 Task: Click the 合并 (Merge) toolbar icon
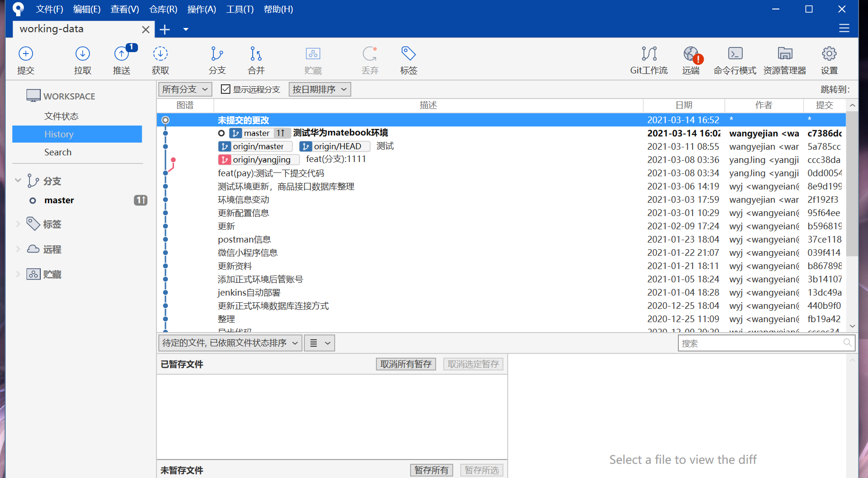(x=256, y=60)
